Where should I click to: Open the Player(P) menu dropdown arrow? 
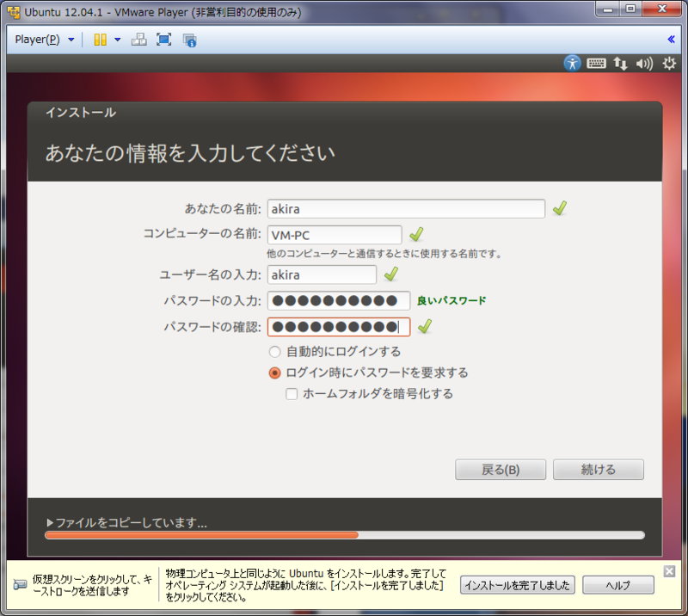[x=71, y=40]
